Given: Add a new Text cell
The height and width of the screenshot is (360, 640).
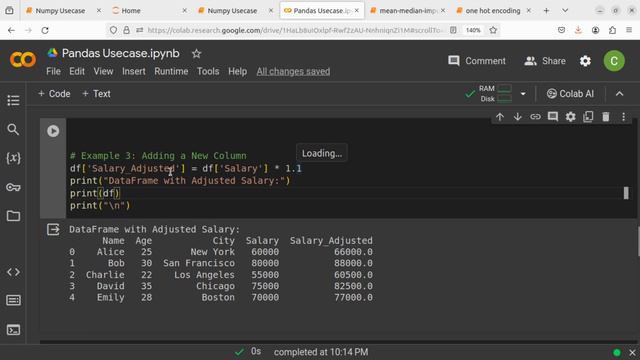Looking at the screenshot, I should [x=96, y=94].
